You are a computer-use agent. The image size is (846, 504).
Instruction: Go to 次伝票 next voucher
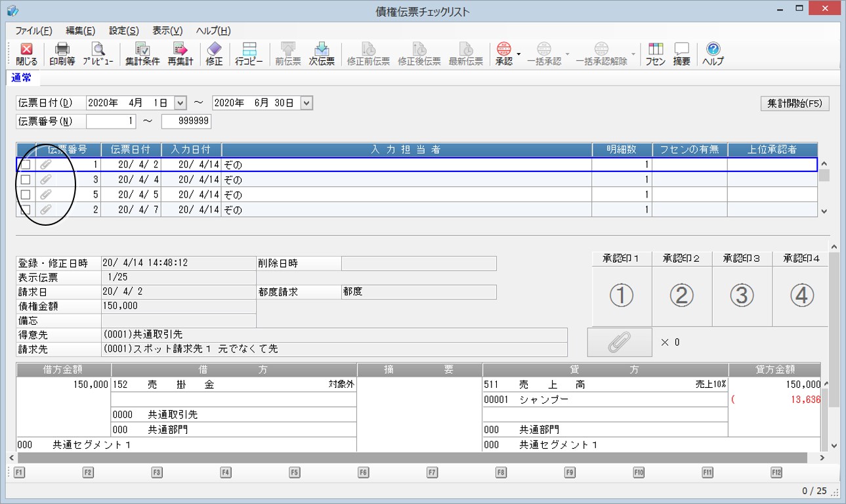322,54
